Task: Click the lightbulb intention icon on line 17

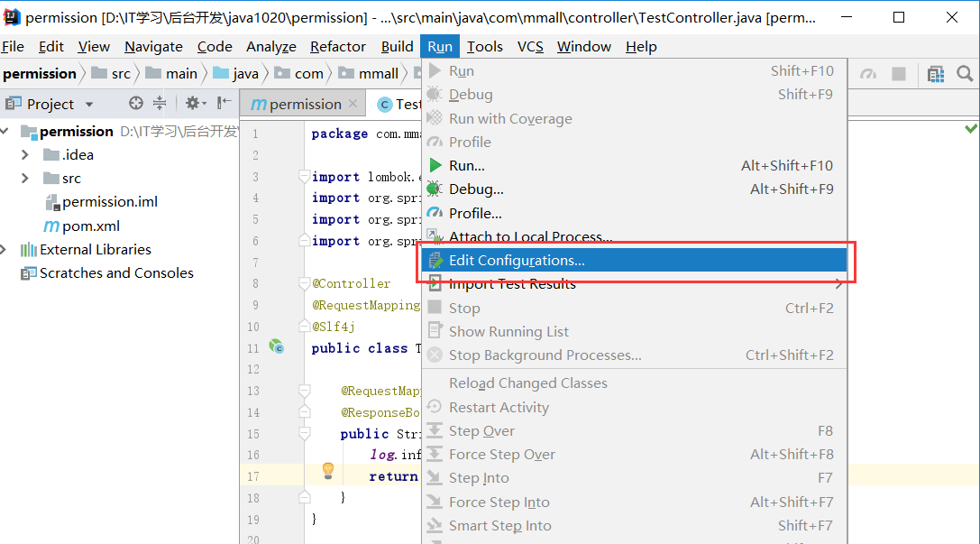Action: (328, 470)
